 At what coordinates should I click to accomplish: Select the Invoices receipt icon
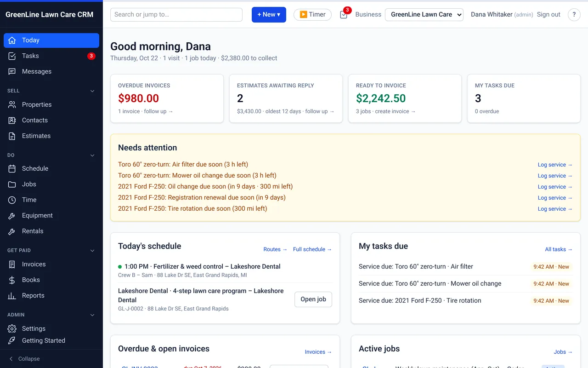pos(12,264)
